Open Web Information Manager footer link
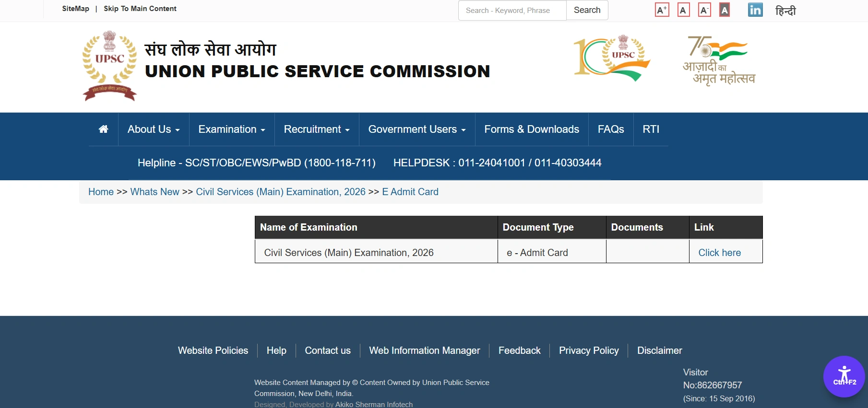 (425, 350)
